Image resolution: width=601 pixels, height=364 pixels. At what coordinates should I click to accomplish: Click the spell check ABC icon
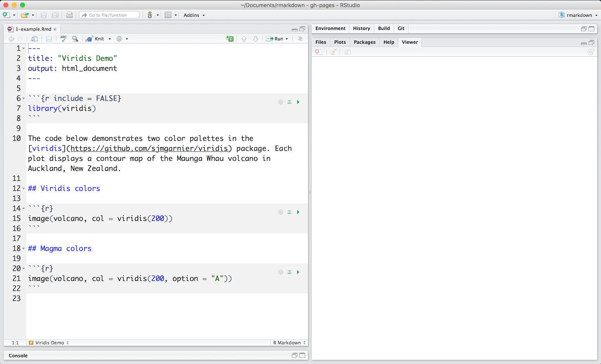[63, 38]
